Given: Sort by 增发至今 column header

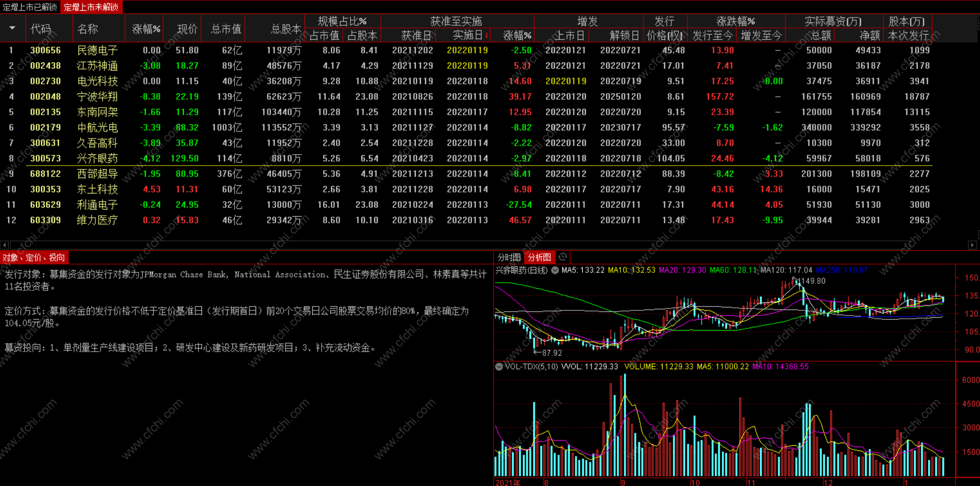Looking at the screenshot, I should 761,36.
